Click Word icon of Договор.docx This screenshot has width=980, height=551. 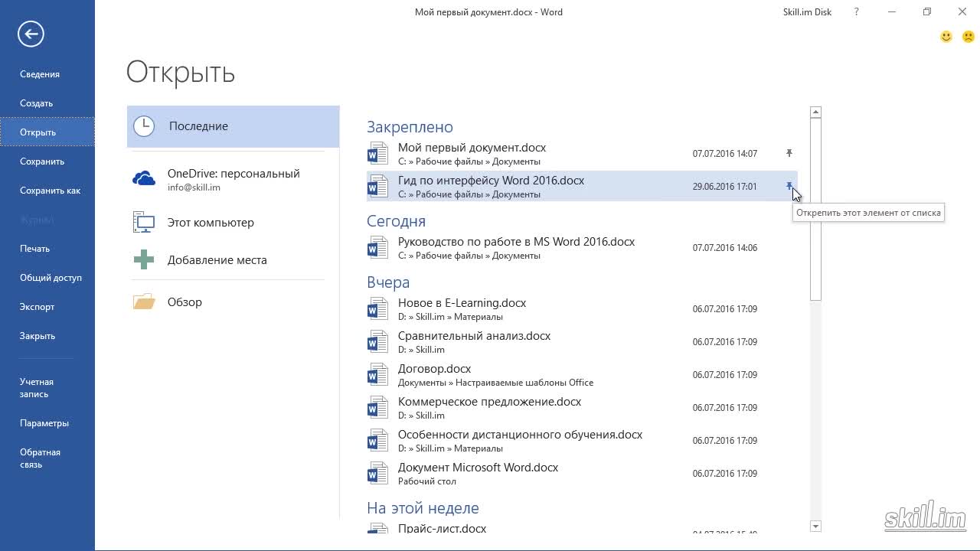pyautogui.click(x=377, y=374)
